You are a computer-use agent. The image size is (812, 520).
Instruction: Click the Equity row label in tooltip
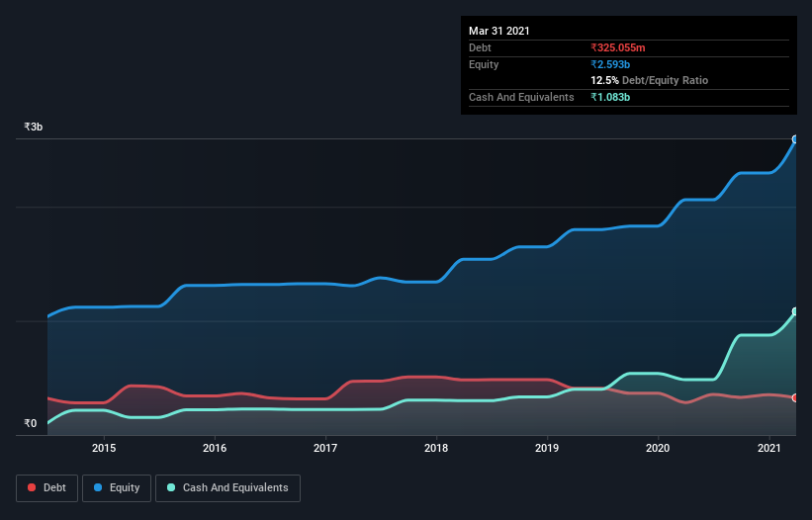(484, 64)
